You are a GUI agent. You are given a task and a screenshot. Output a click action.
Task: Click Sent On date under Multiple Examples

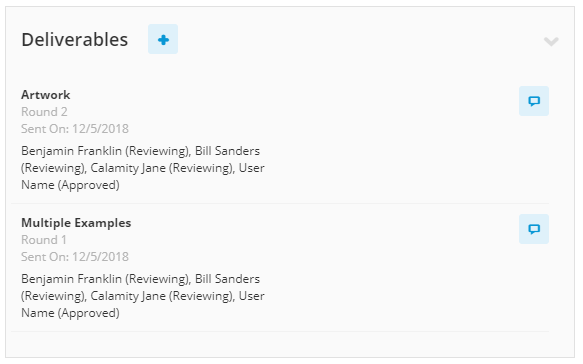click(75, 257)
